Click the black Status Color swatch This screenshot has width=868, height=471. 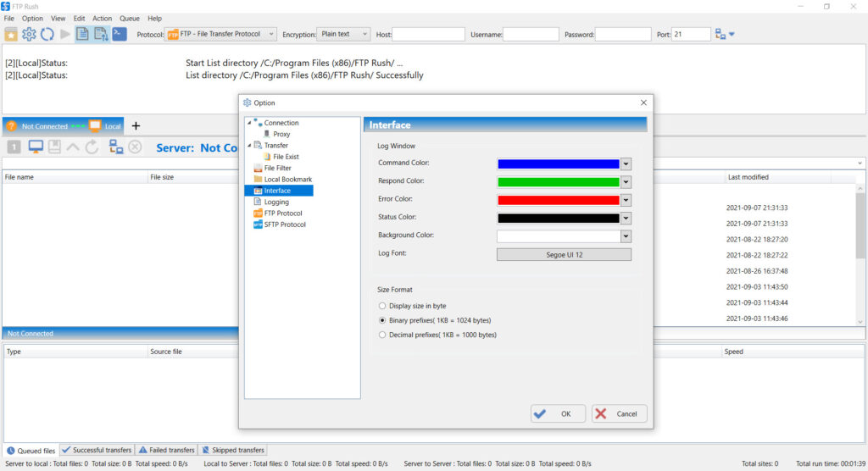point(559,218)
